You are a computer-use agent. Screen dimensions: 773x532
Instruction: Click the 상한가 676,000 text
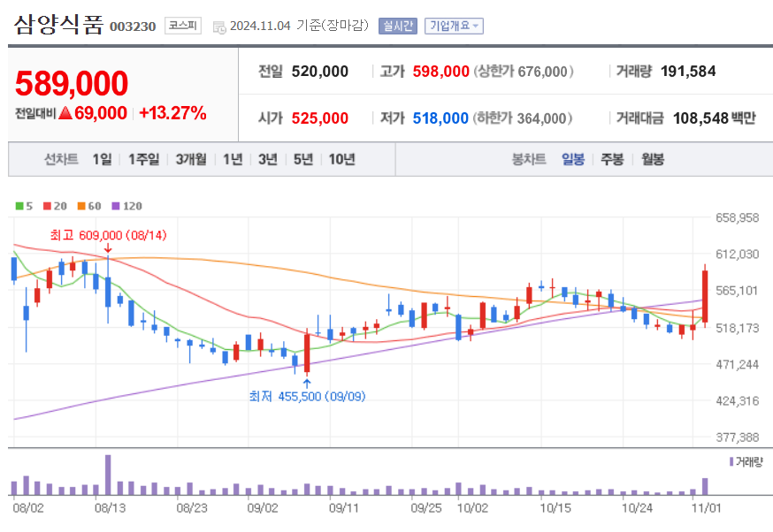[x=524, y=72]
